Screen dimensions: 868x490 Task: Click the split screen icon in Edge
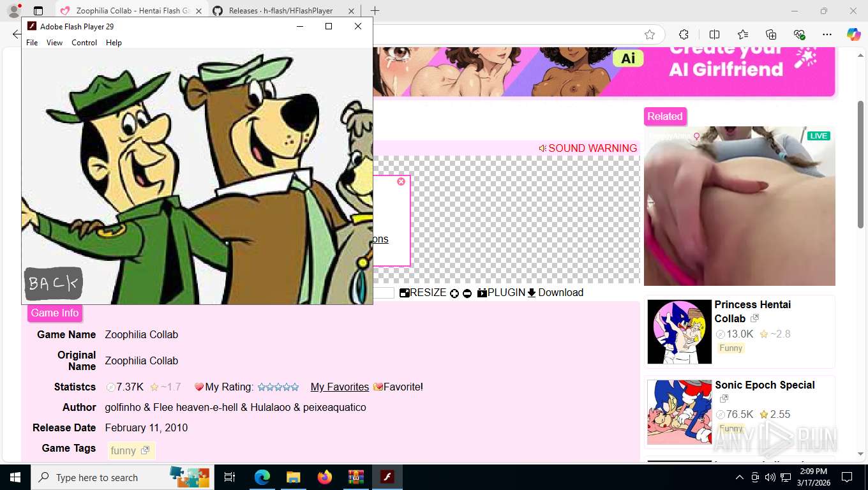[715, 34]
